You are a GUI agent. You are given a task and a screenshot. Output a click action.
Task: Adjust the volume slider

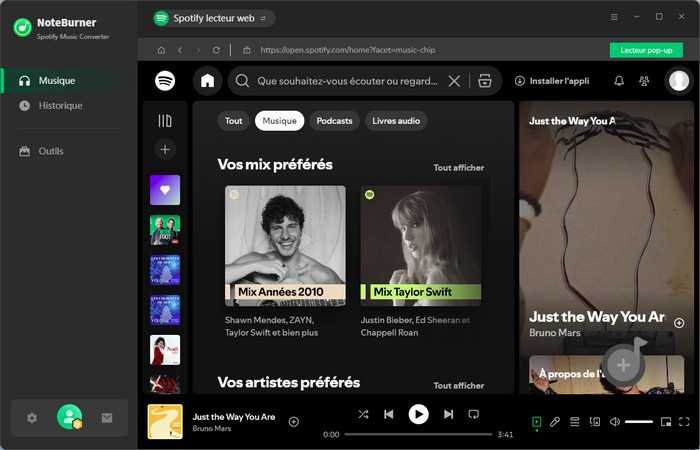(639, 421)
